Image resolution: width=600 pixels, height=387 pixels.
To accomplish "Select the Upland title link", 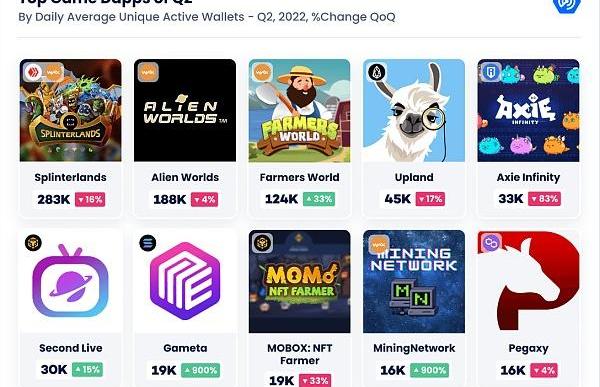I will (414, 177).
